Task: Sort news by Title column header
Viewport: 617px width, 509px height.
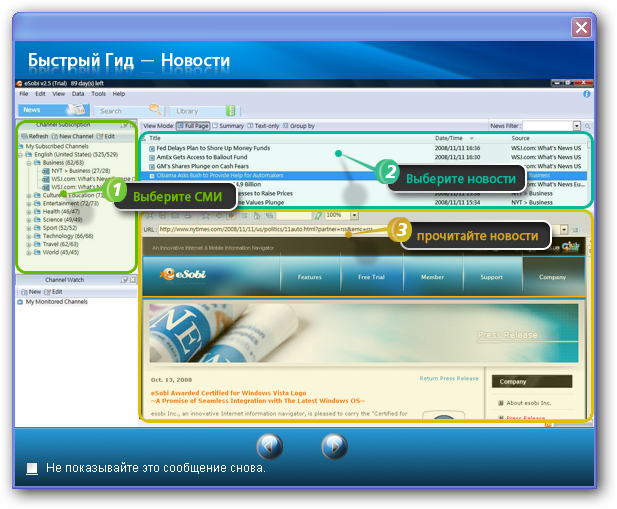Action: click(x=155, y=138)
